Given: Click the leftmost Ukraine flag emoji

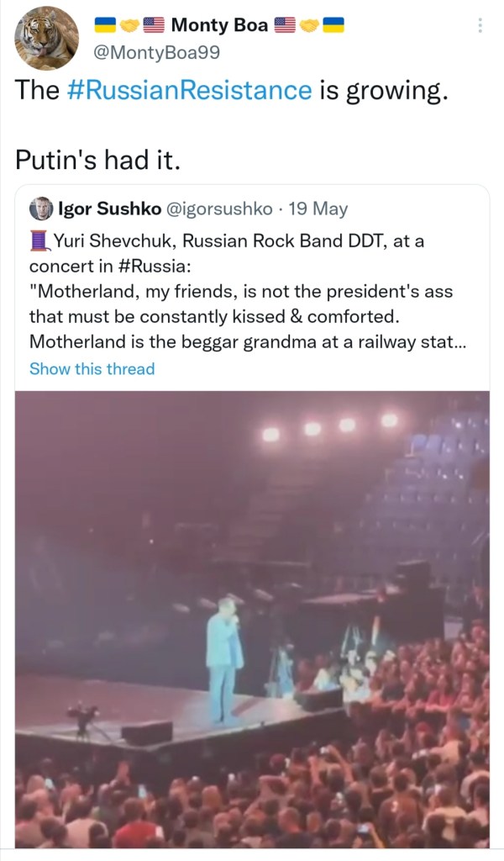Looking at the screenshot, I should (103, 25).
